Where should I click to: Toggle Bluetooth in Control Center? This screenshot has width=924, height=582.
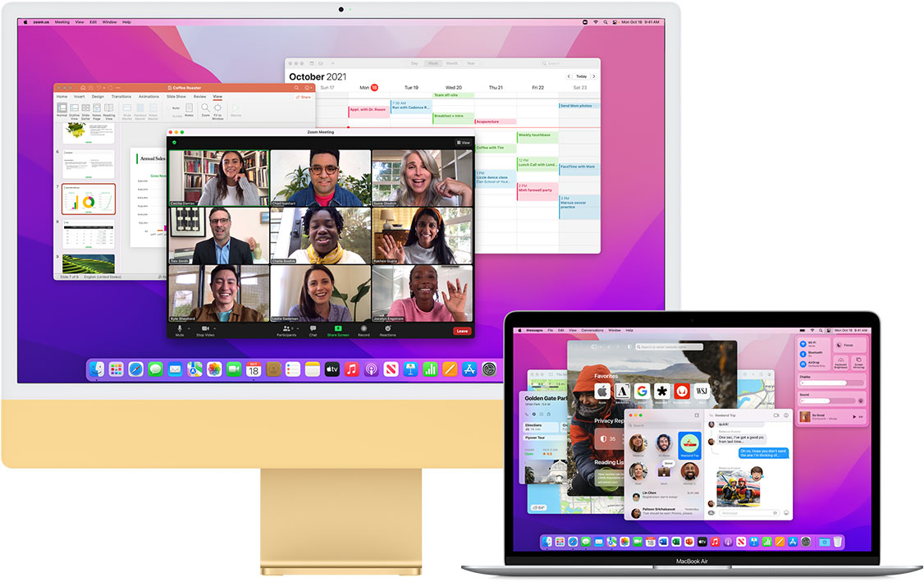802,355
